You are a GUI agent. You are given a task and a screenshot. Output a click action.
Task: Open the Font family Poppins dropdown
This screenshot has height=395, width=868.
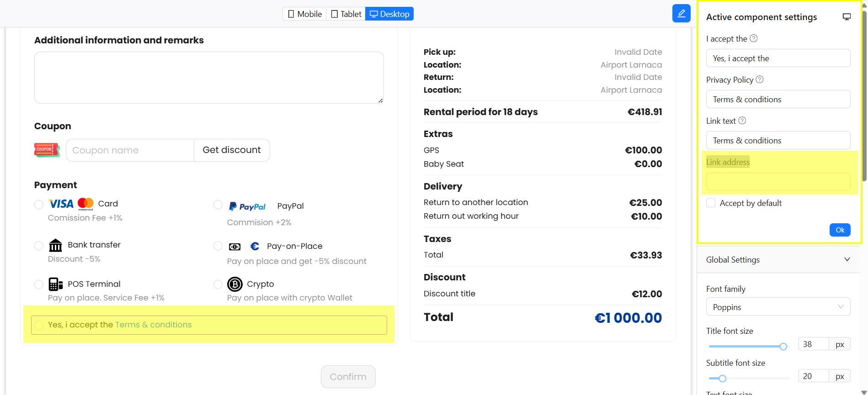pos(778,307)
